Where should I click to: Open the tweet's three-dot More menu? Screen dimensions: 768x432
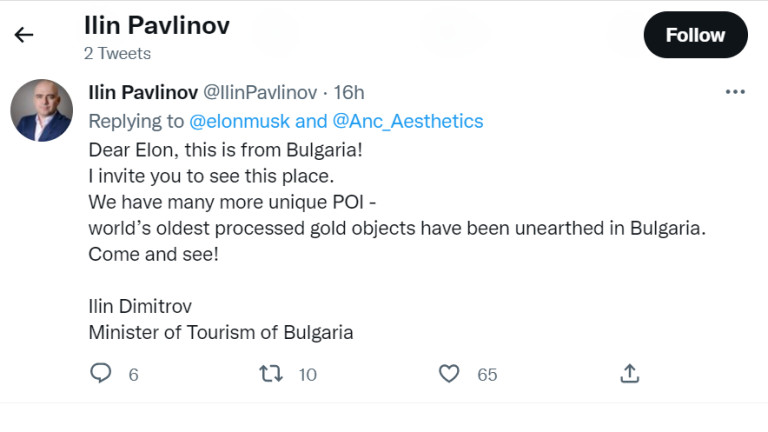[735, 92]
